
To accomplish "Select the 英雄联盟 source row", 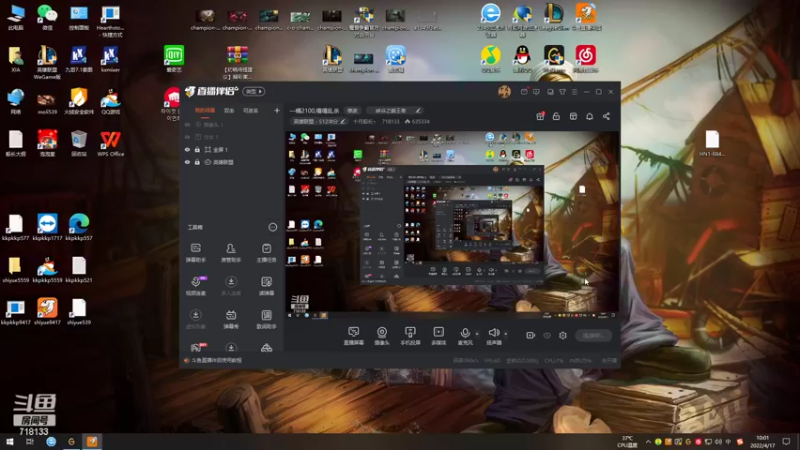I will click(232, 162).
